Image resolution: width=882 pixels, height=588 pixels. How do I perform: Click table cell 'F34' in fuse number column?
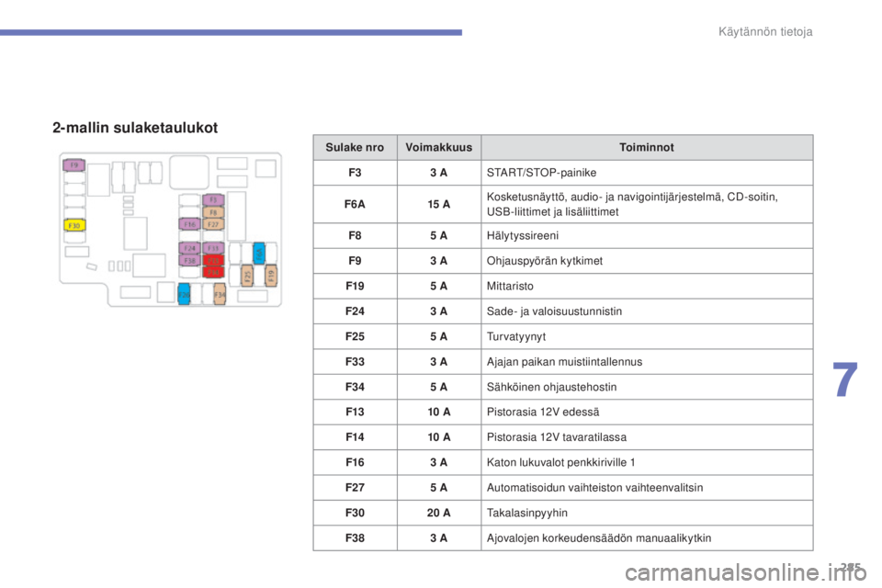click(355, 387)
